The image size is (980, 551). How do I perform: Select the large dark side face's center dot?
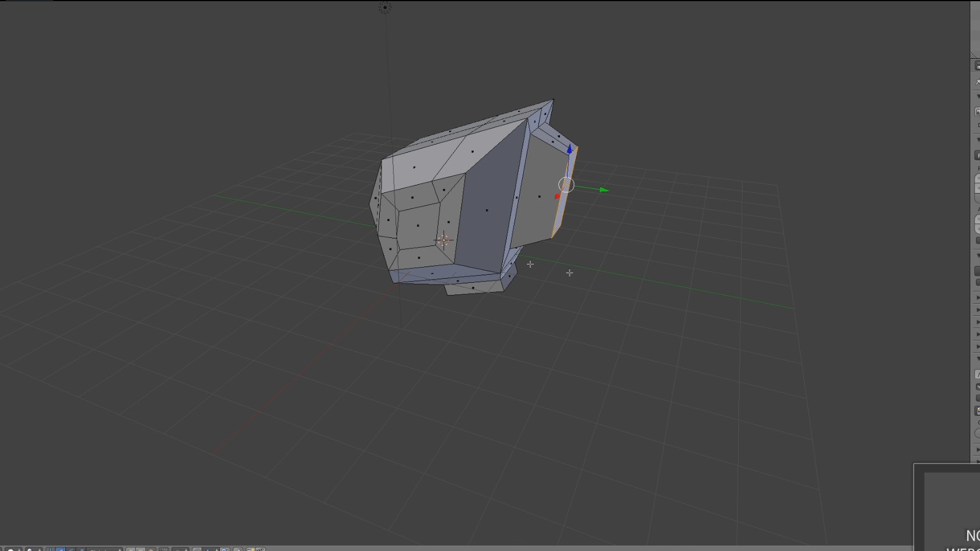487,210
